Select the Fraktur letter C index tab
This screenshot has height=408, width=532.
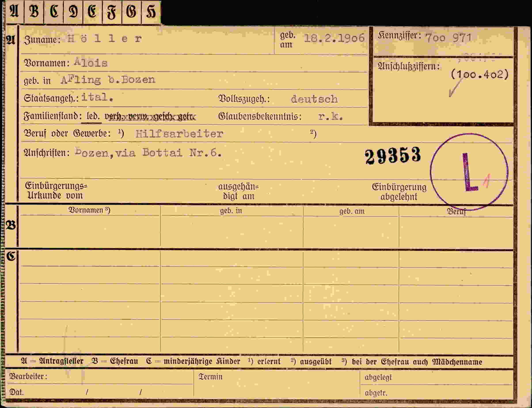point(54,12)
